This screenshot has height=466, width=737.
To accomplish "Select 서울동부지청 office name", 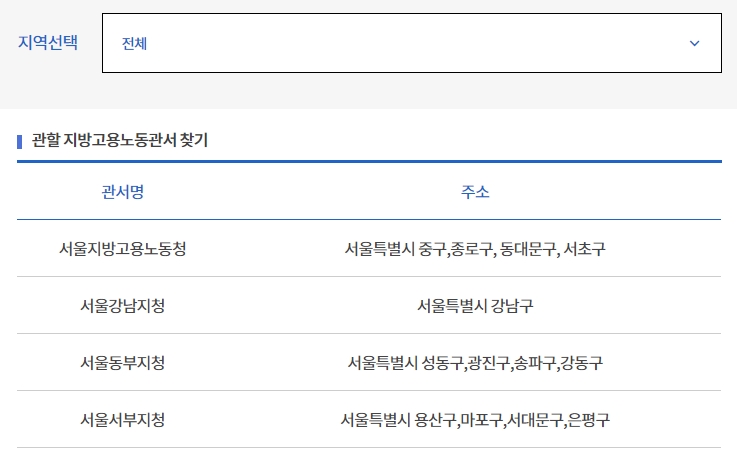I will (x=123, y=363).
